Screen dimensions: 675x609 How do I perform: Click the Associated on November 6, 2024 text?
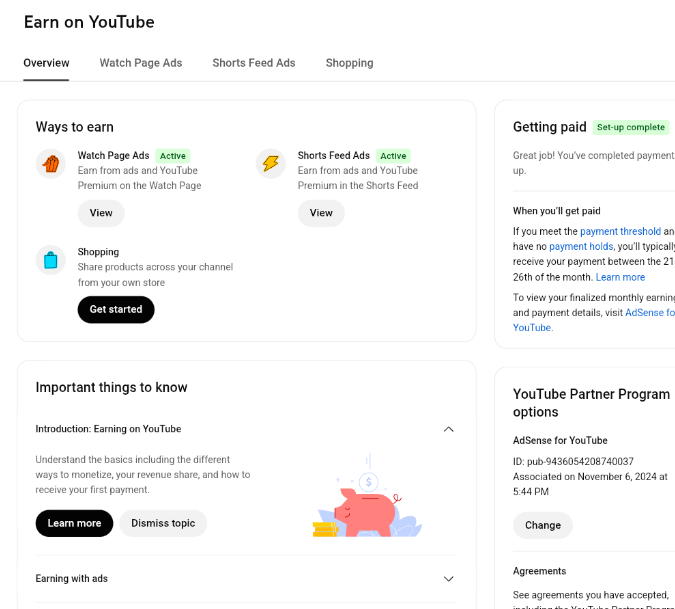(590, 484)
